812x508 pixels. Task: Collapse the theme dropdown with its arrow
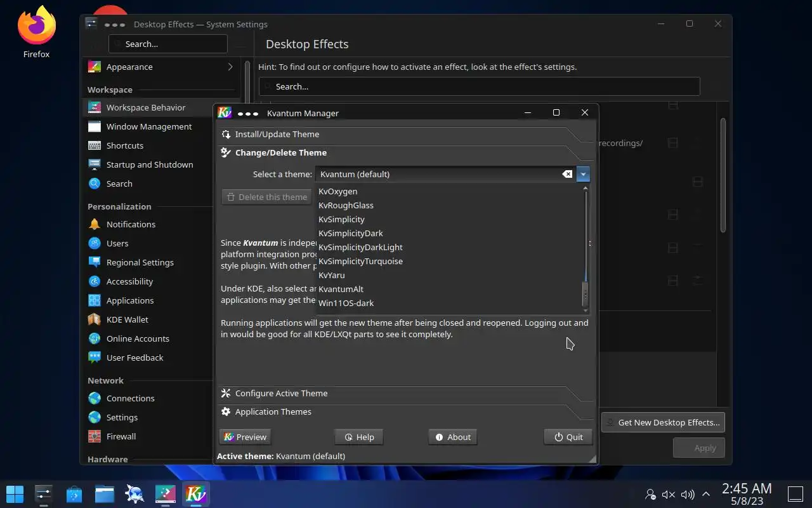583,174
